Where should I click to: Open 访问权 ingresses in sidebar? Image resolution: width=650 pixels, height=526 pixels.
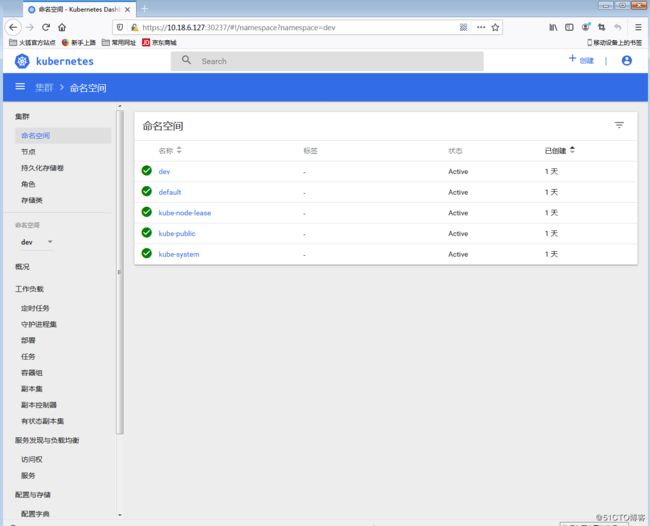click(x=32, y=459)
